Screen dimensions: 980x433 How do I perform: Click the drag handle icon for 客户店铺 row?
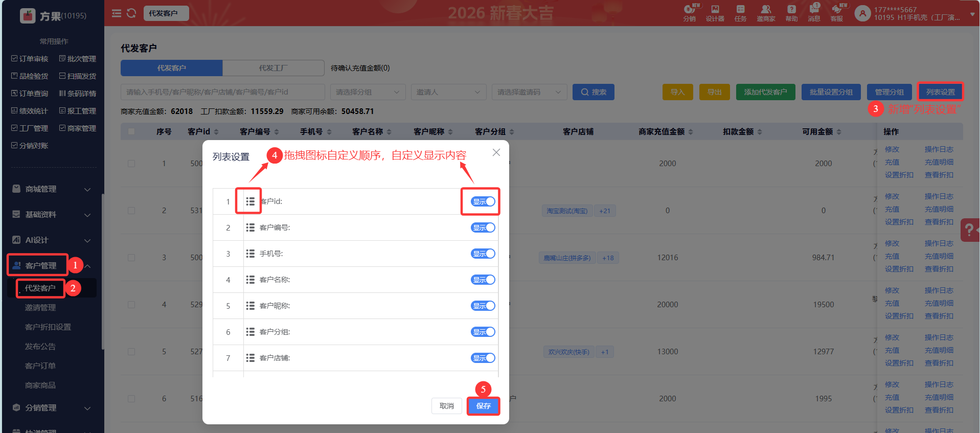250,358
